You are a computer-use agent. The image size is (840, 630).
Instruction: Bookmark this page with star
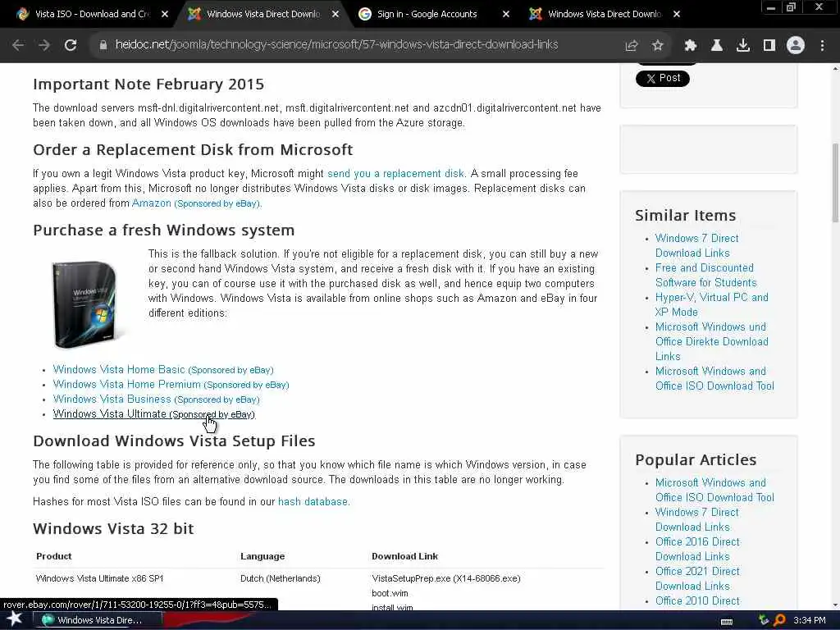pyautogui.click(x=658, y=46)
